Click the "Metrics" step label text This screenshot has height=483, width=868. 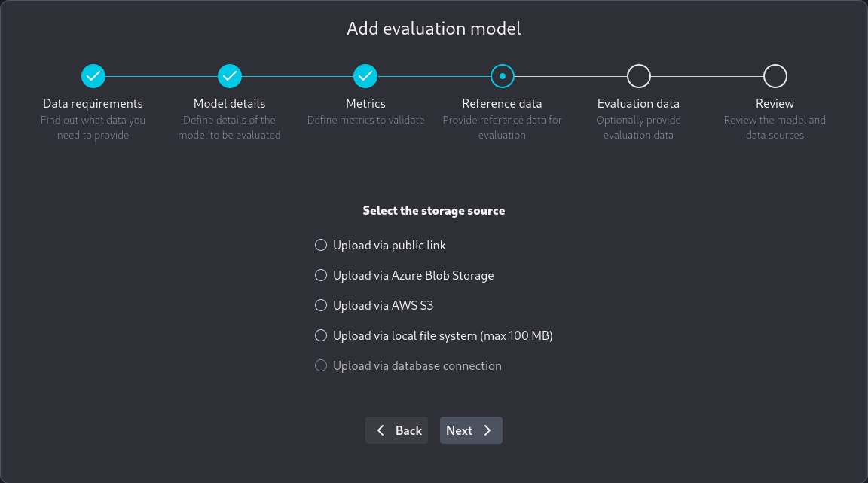365,104
